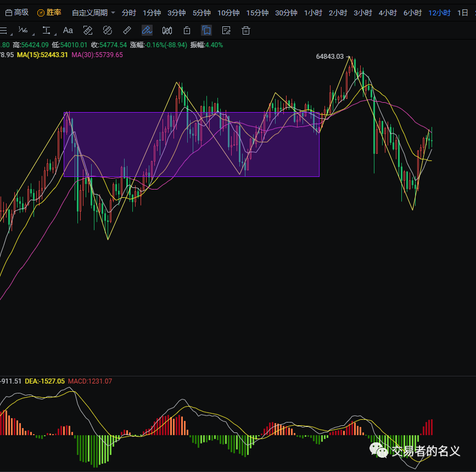Select the 4小时 timeframe

click(388, 13)
